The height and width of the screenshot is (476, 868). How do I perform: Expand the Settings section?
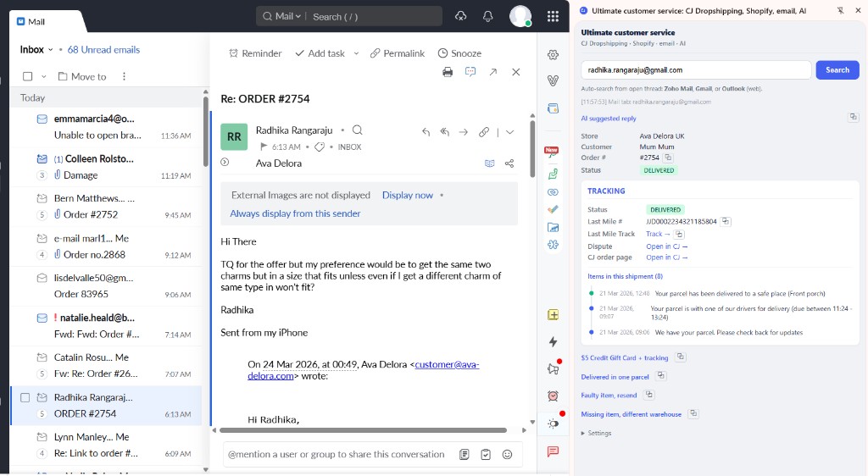[x=596, y=433]
